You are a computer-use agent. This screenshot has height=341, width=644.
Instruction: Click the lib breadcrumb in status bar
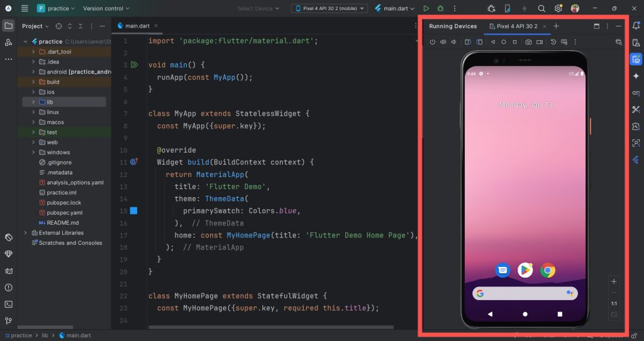pyautogui.click(x=45, y=335)
